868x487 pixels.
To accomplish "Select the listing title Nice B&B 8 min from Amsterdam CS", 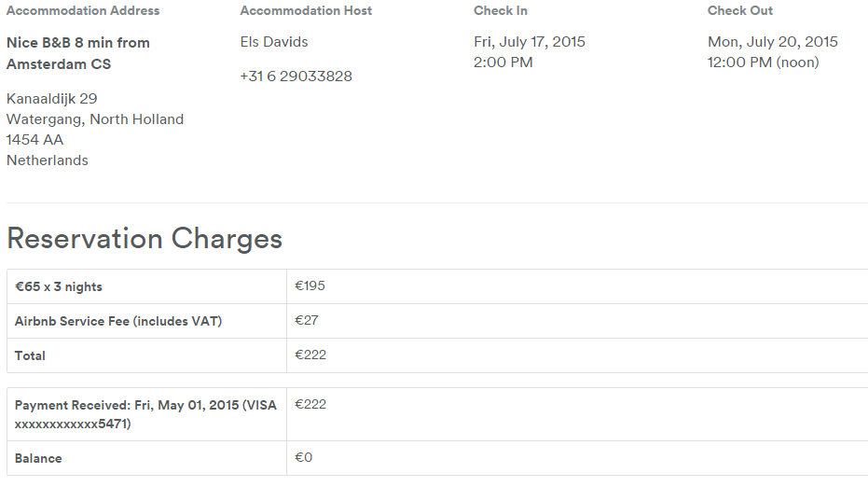I will (78, 53).
